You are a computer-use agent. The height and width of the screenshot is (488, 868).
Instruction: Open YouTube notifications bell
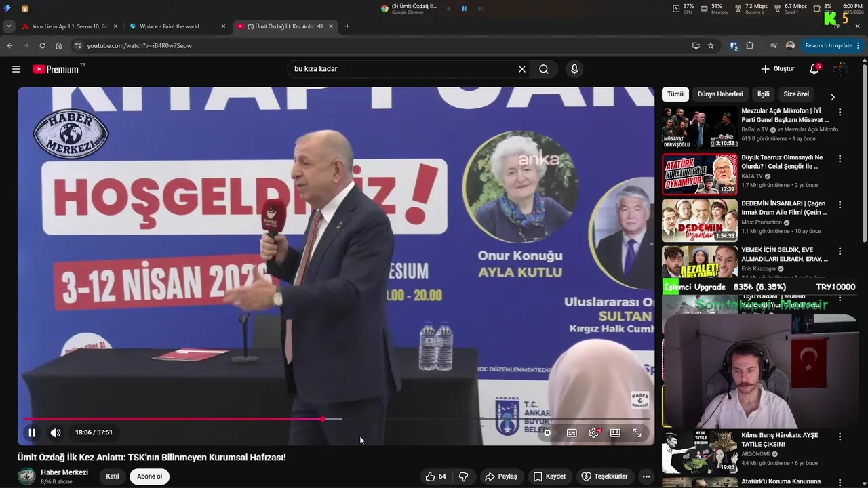pos(814,69)
